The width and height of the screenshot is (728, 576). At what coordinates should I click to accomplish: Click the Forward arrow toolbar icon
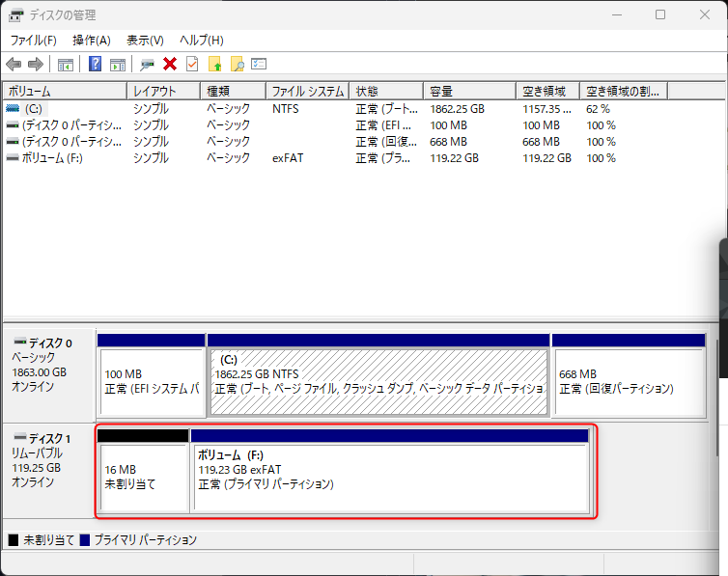pyautogui.click(x=36, y=64)
